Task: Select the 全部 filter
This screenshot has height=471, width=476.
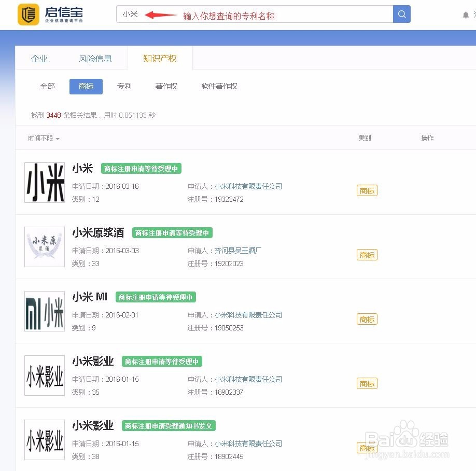Action: coord(48,86)
